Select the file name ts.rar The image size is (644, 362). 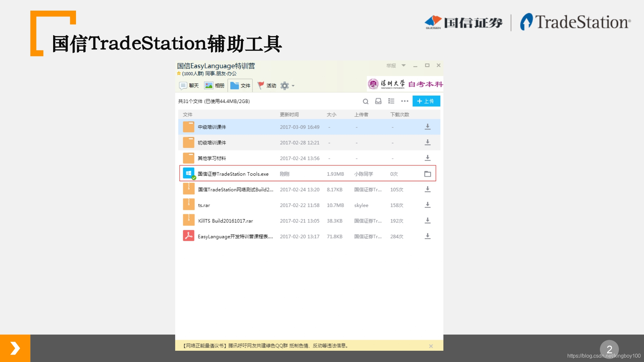204,205
